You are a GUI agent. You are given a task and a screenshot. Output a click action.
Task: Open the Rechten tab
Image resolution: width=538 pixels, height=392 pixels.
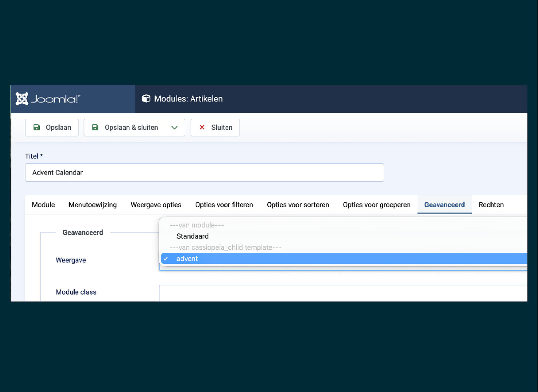tap(491, 205)
